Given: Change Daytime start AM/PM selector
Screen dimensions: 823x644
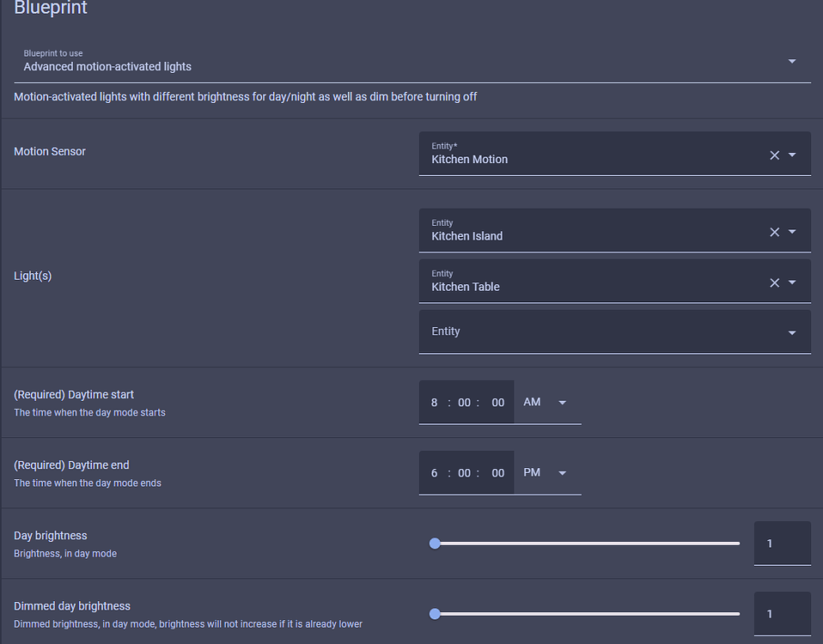Looking at the screenshot, I should [x=546, y=402].
